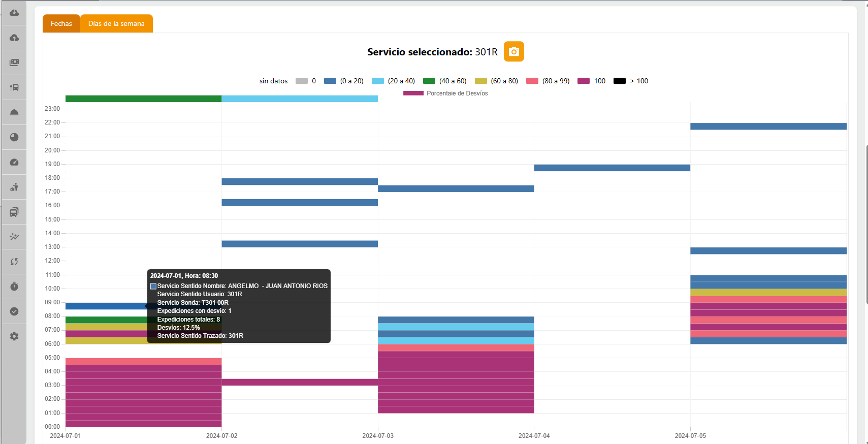Click the stopwatch sidebar icon
This screenshot has height=444, width=868.
click(14, 287)
